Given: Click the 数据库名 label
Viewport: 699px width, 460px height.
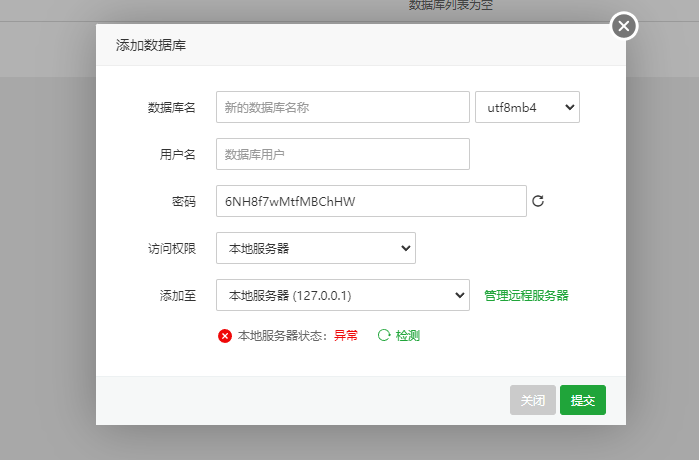Looking at the screenshot, I should (x=172, y=107).
